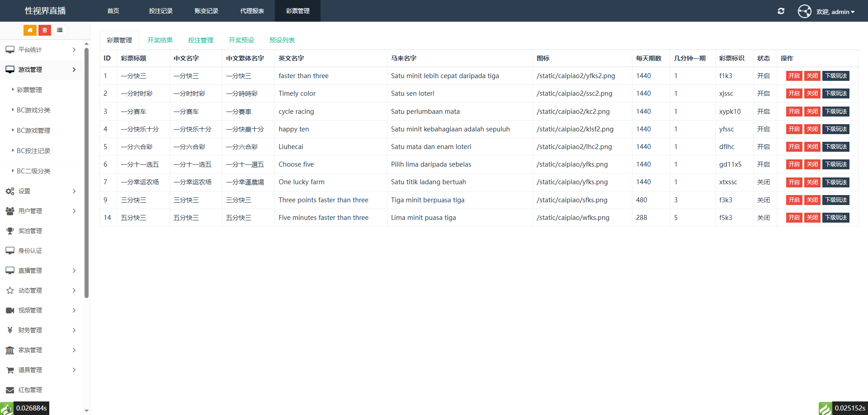Click the red trash icon button

45,30
